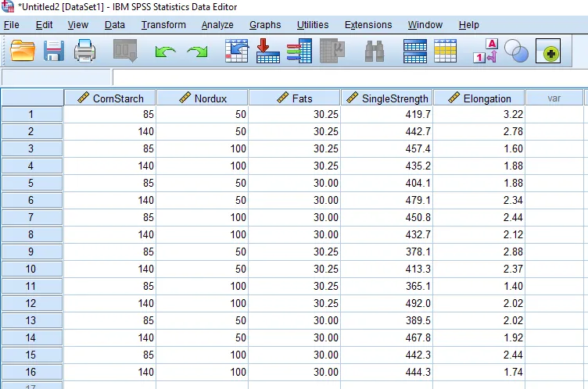Screen dimensions: 588x389
Task: Click SingleStrength value 365.1
Action: pyautogui.click(x=386, y=286)
